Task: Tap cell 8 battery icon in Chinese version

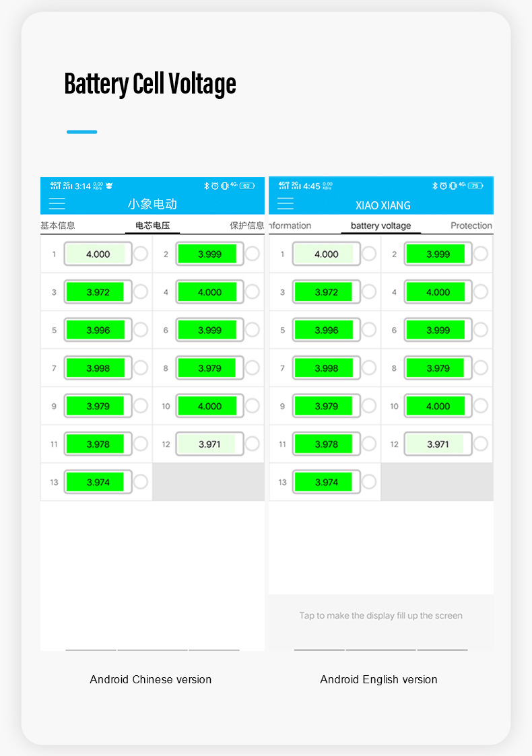Action: 209,368
